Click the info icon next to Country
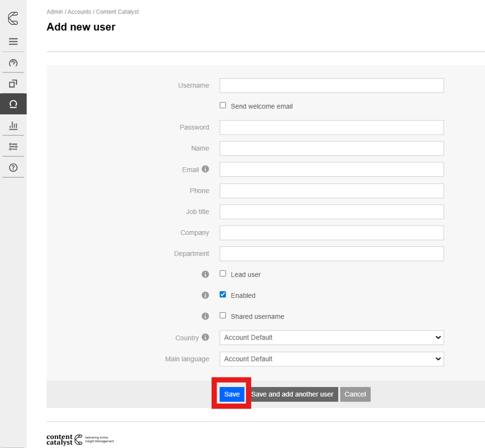The width and height of the screenshot is (485, 448). pyautogui.click(x=205, y=337)
